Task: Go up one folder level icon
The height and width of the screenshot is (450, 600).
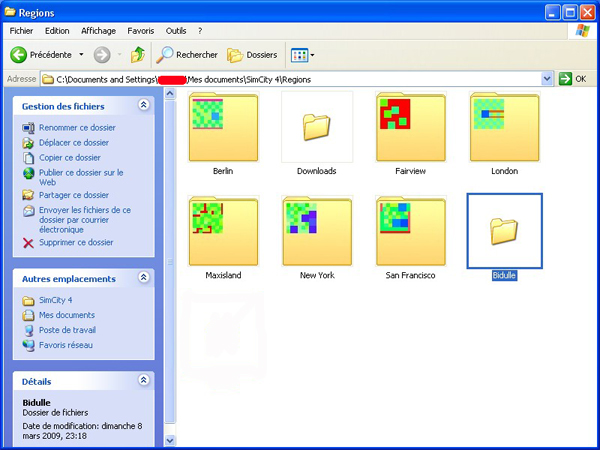Action: point(138,55)
